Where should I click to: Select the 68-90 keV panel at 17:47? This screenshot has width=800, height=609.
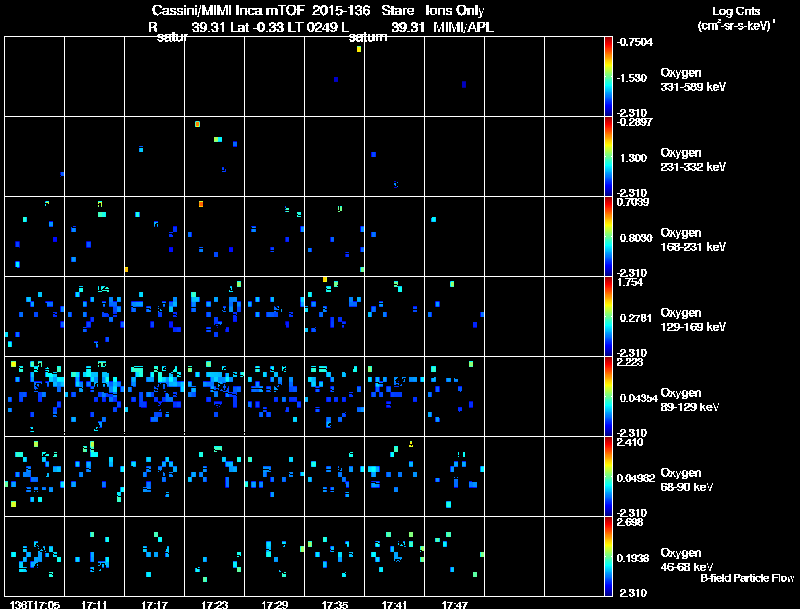click(455, 476)
